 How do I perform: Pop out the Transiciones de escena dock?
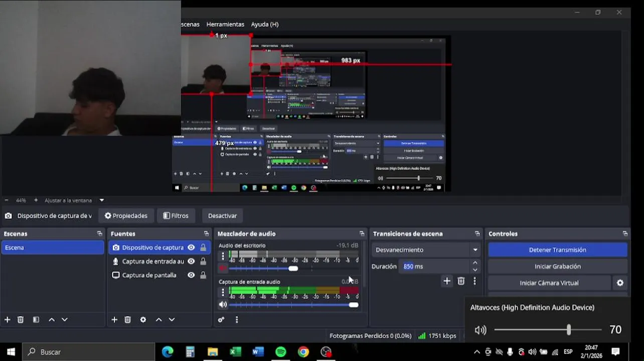(x=477, y=234)
